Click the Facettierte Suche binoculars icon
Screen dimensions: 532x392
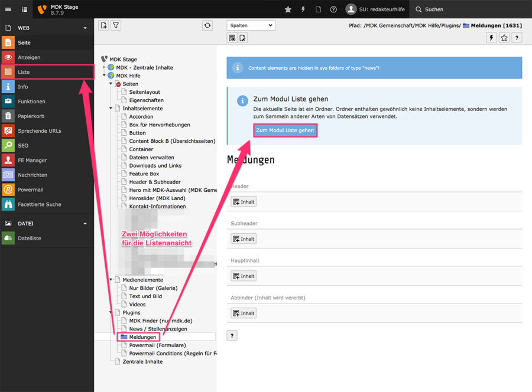point(8,204)
